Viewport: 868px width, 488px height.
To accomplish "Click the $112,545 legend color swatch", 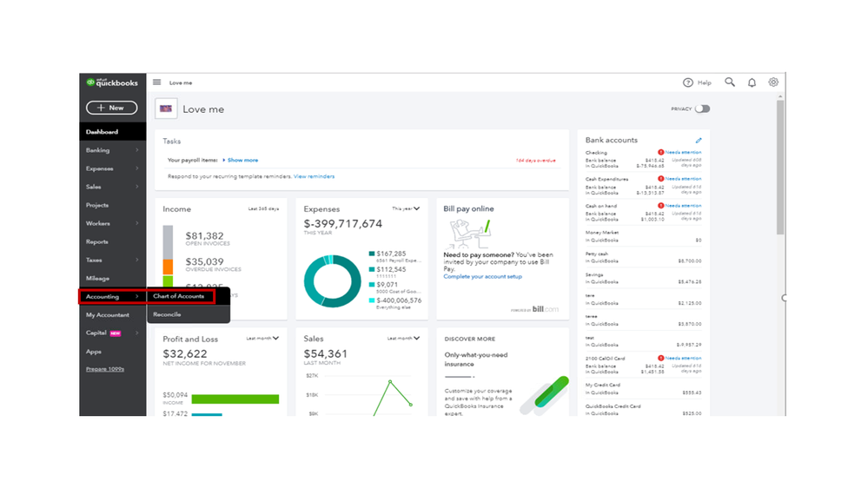I will click(372, 269).
